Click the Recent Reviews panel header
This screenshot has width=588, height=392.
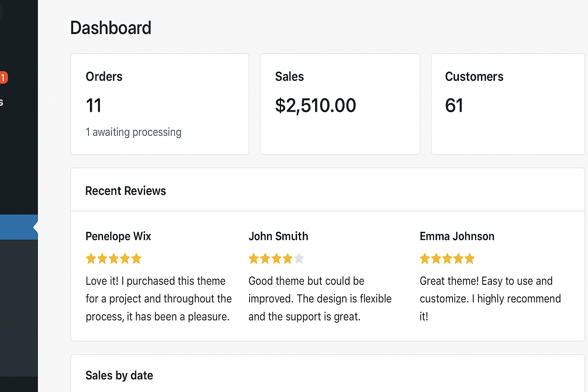(x=126, y=191)
